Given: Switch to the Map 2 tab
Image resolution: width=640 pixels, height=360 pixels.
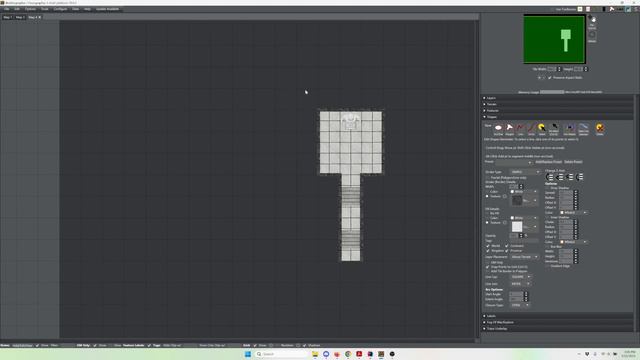Looking at the screenshot, I should tap(20, 17).
